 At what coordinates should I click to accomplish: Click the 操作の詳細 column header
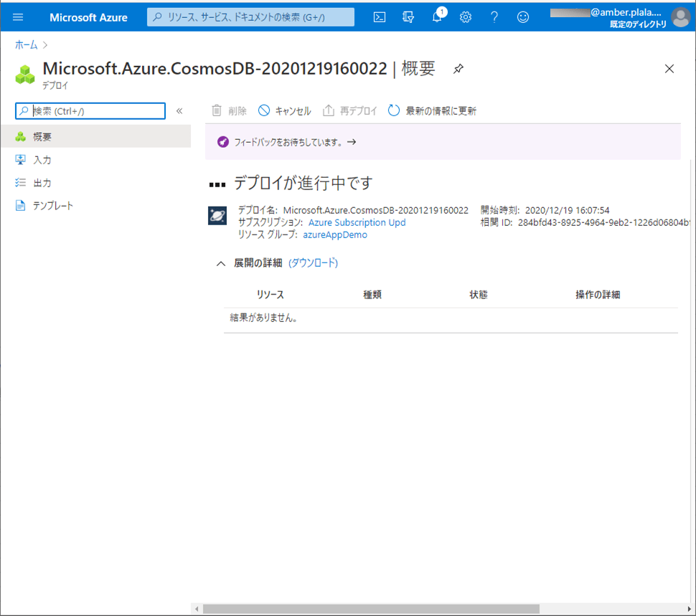point(598,295)
